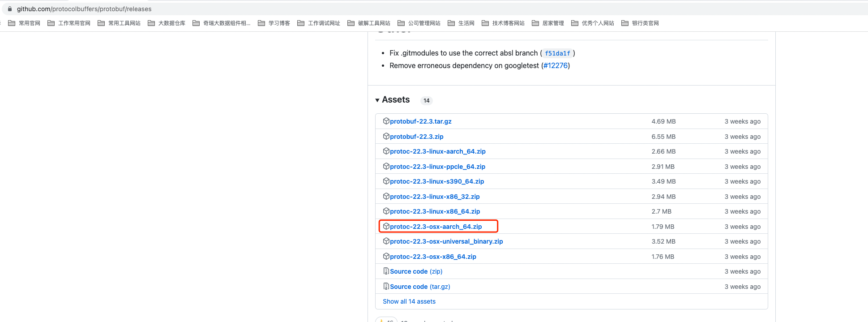Collapse the Assets section triangle
Viewport: 868px width, 322px height.
(x=377, y=100)
